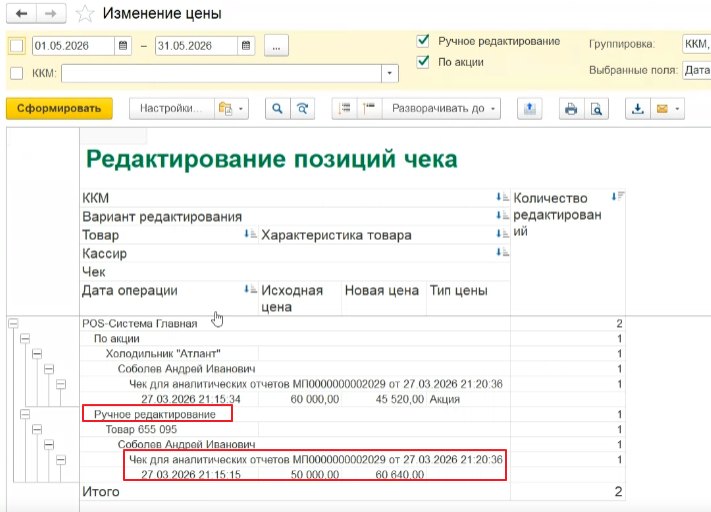Open the ККМ dropdown list arrow
This screenshot has width=711, height=512.
click(x=390, y=73)
